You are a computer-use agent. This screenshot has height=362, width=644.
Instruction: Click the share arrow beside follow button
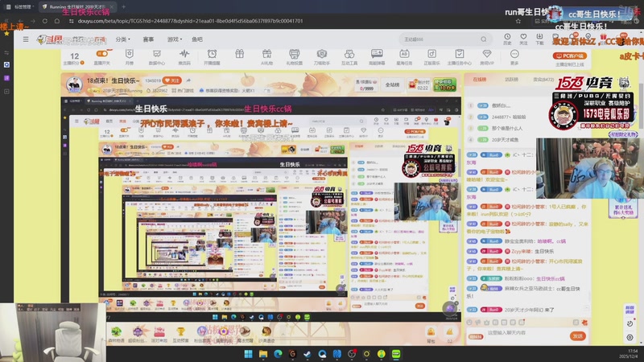point(188,80)
